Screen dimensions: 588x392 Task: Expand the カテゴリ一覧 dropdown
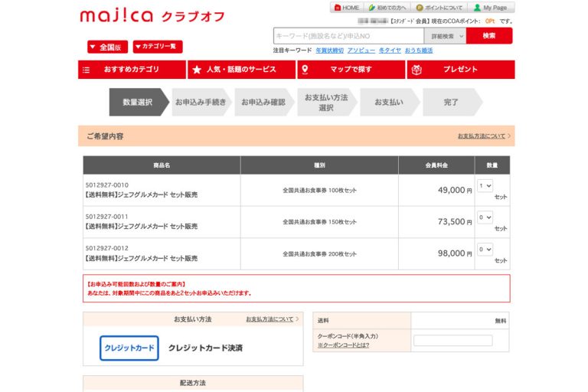[x=158, y=47]
